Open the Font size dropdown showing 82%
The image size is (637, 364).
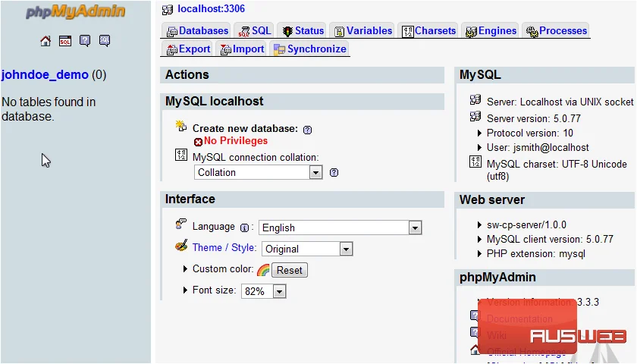click(264, 291)
